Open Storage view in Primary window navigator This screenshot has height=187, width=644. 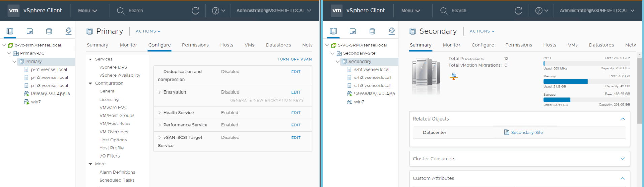point(49,31)
